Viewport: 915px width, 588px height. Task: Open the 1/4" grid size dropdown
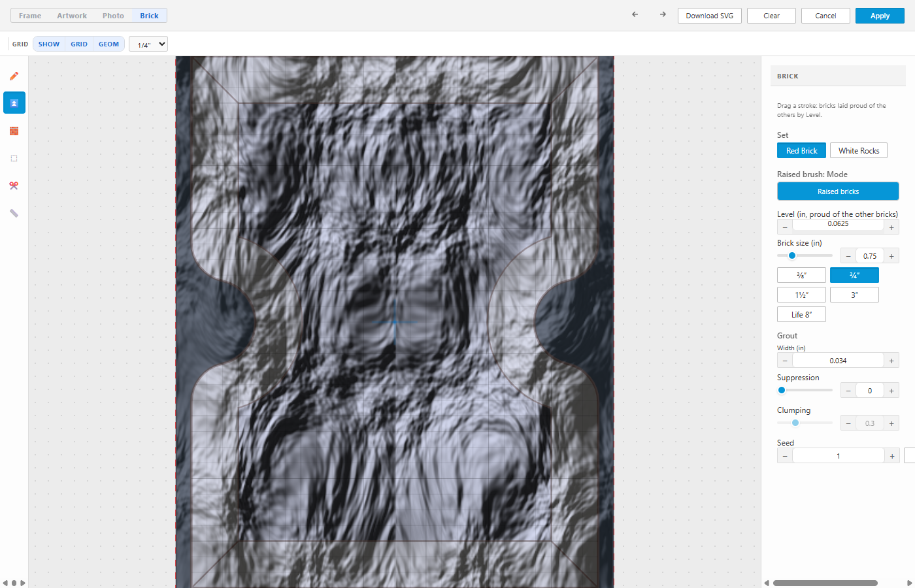click(148, 44)
